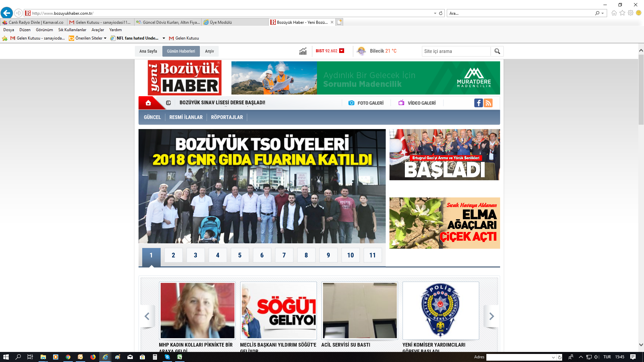Close the Bozüyük Haber tab
The width and height of the screenshot is (644, 362).
tap(332, 22)
